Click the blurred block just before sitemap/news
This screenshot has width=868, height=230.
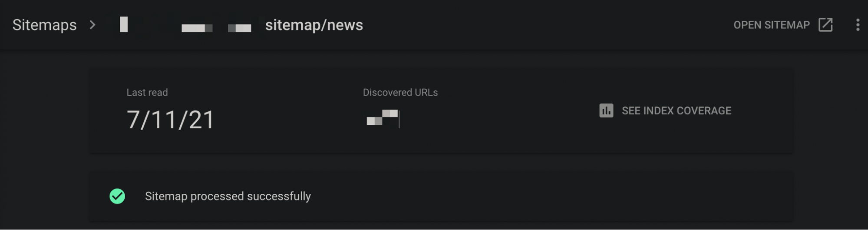(x=240, y=28)
